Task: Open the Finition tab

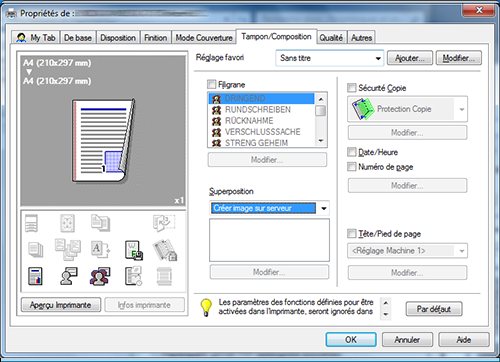Action: tap(156, 38)
